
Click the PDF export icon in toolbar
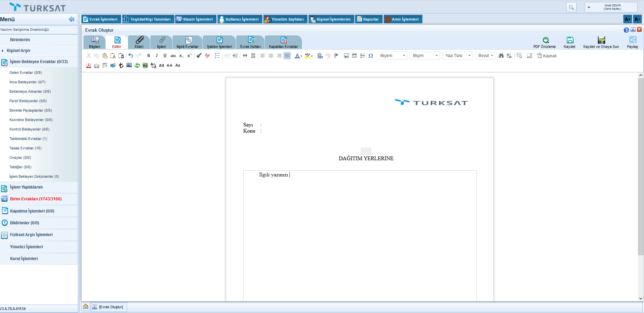click(x=89, y=65)
